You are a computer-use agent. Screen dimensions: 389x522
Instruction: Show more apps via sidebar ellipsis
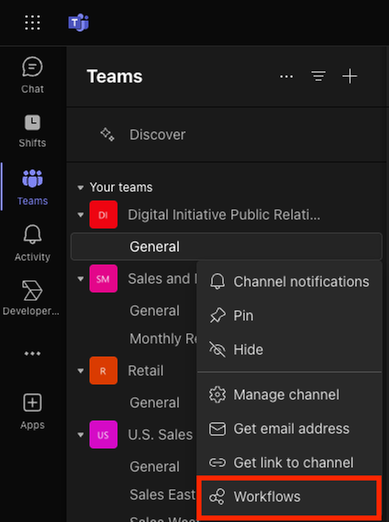[32, 353]
